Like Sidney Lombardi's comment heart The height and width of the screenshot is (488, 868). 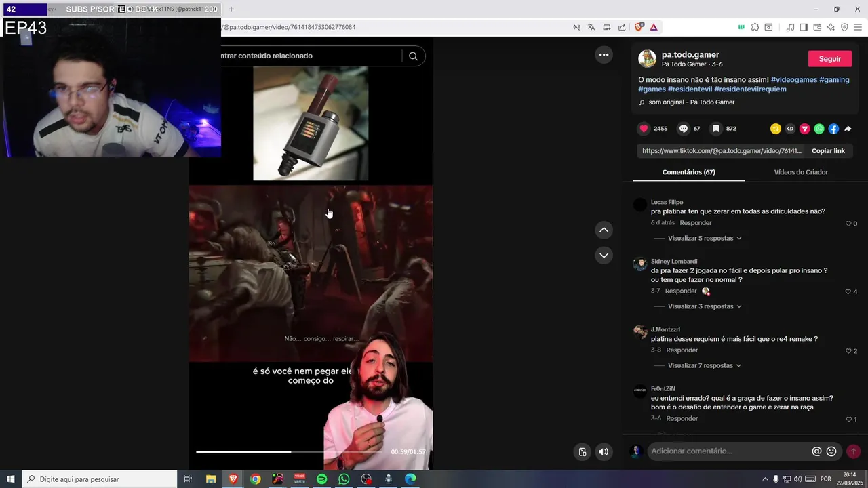click(848, 292)
